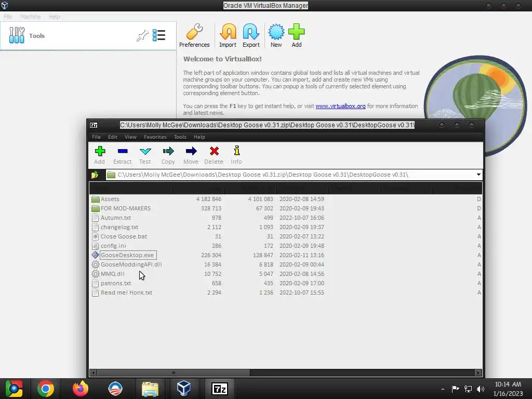Open the 7-Zip Help menu
The width and height of the screenshot is (532, 399).
tap(199, 137)
